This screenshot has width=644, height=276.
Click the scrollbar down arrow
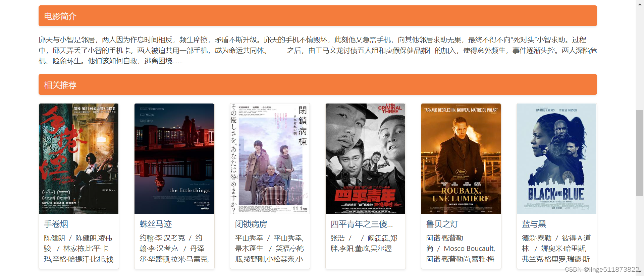[x=640, y=272]
